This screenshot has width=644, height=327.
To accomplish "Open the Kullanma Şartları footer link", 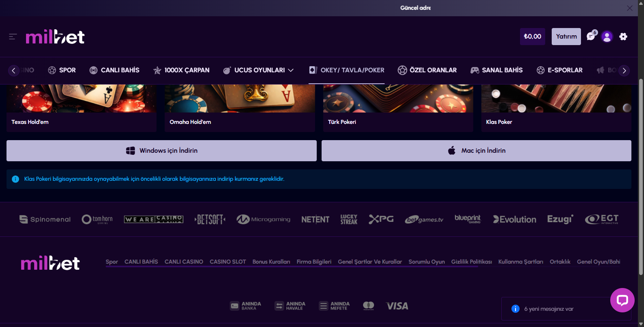I will coord(521,262).
